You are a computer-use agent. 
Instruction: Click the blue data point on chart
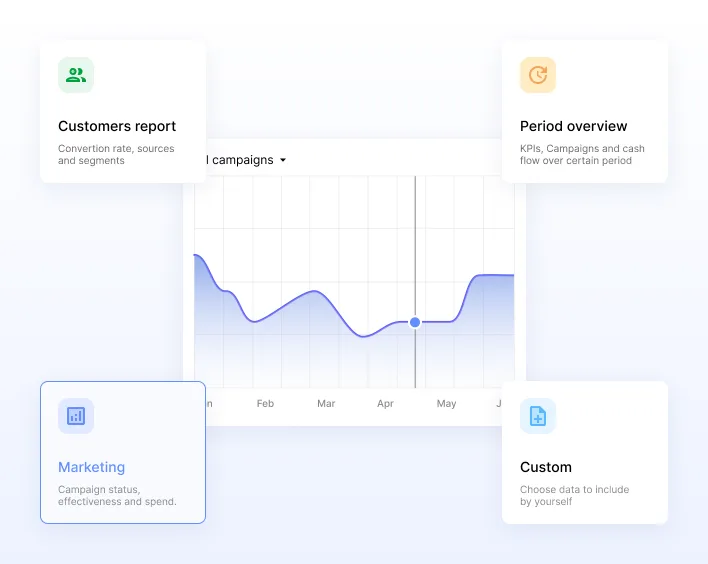pos(415,322)
